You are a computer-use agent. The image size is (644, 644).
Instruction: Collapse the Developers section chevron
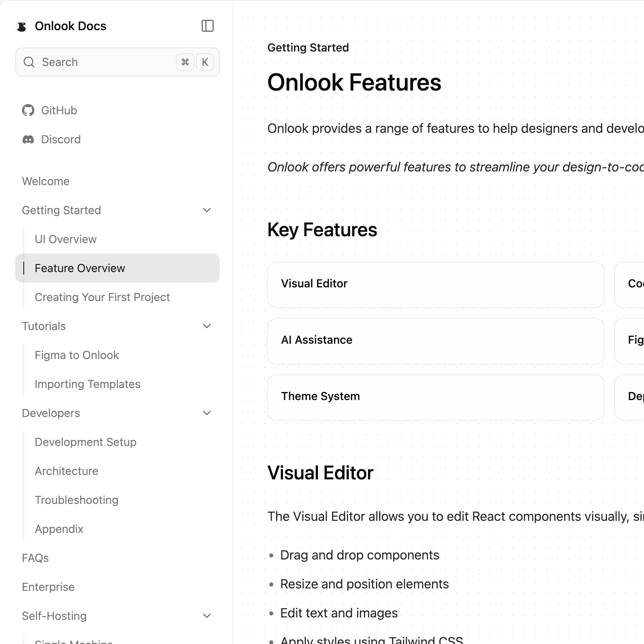pyautogui.click(x=207, y=413)
